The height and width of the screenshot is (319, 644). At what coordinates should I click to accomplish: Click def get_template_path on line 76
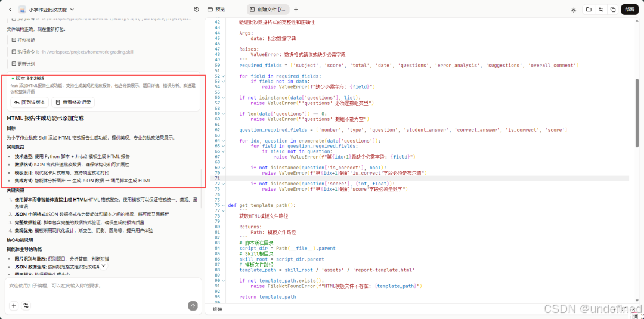262,205
